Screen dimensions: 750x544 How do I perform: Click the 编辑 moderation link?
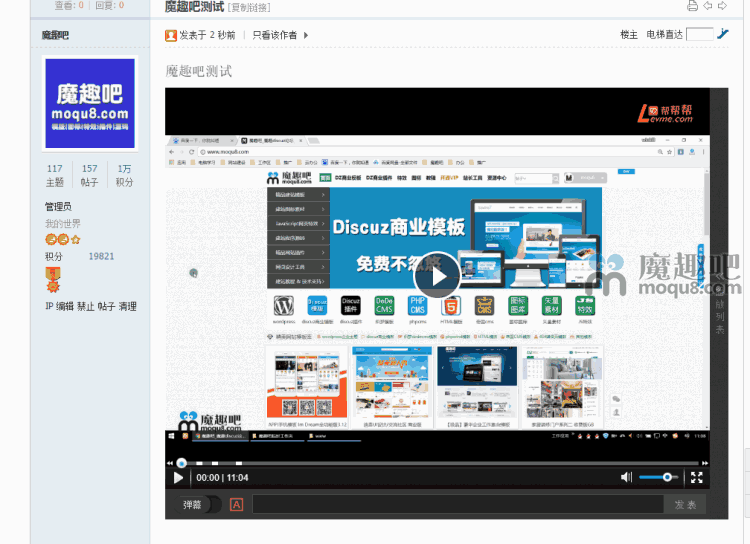click(65, 306)
